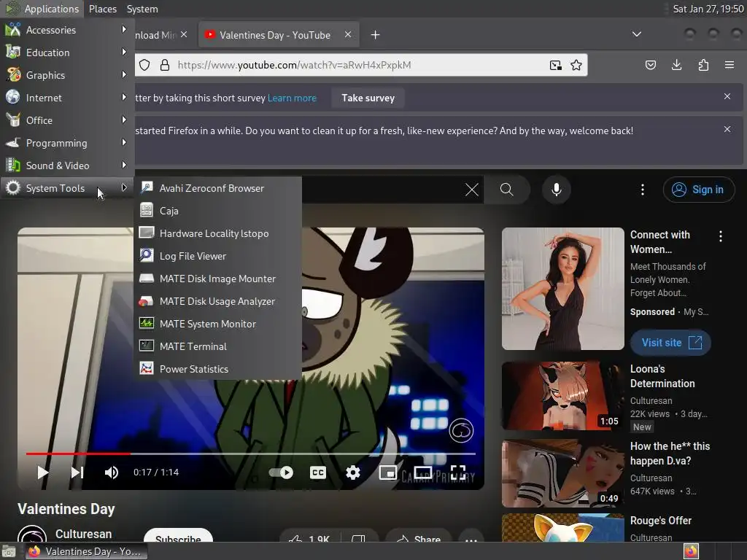Sign in to YouTube

coord(698,190)
